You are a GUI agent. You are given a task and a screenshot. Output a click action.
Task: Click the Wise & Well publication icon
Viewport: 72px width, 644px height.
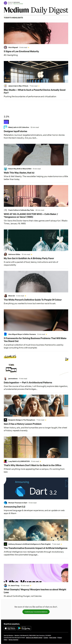click(x=5, y=169)
